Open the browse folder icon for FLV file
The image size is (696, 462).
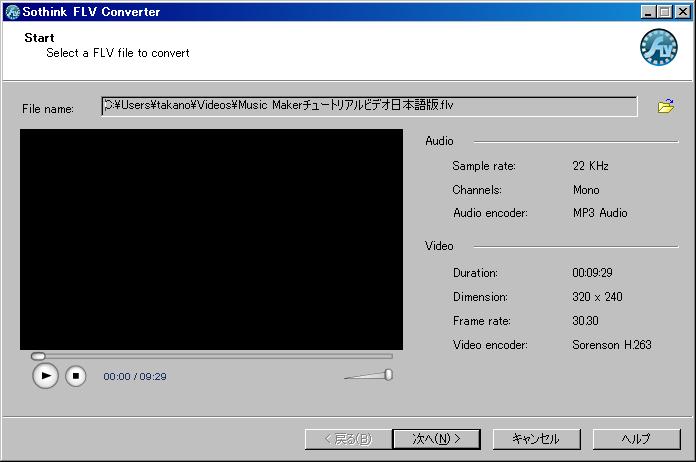point(665,106)
